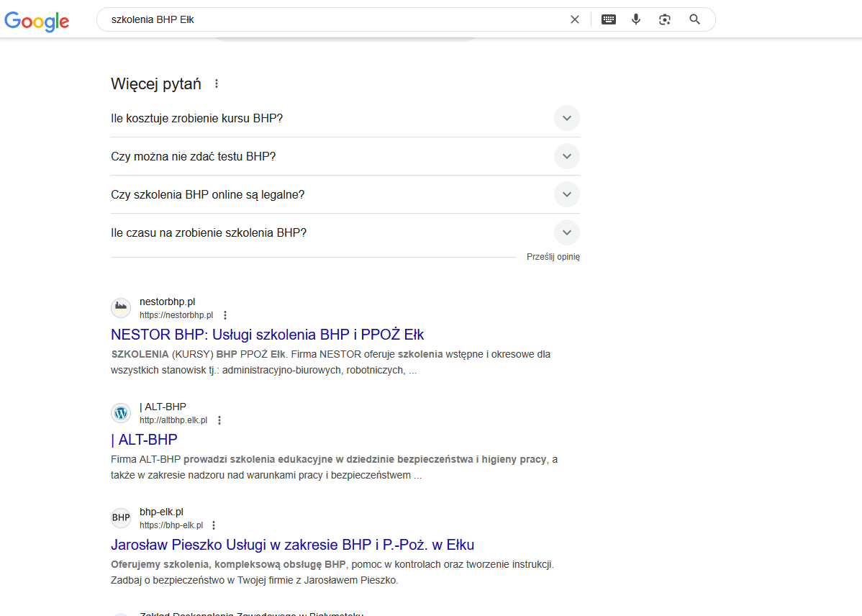
Task: Submit search using magnifying glass icon
Action: (695, 20)
